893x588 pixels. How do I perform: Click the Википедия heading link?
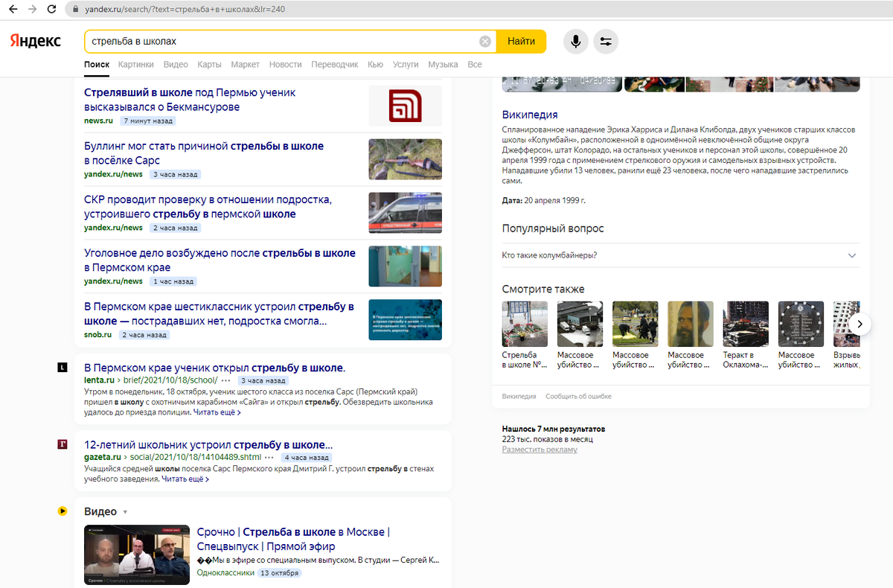pyautogui.click(x=530, y=115)
